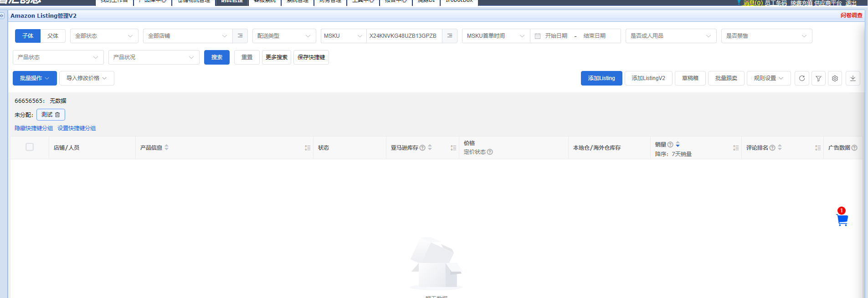This screenshot has width=868, height=298.
Task: Expand the 批量操作 menu
Action: [35, 78]
